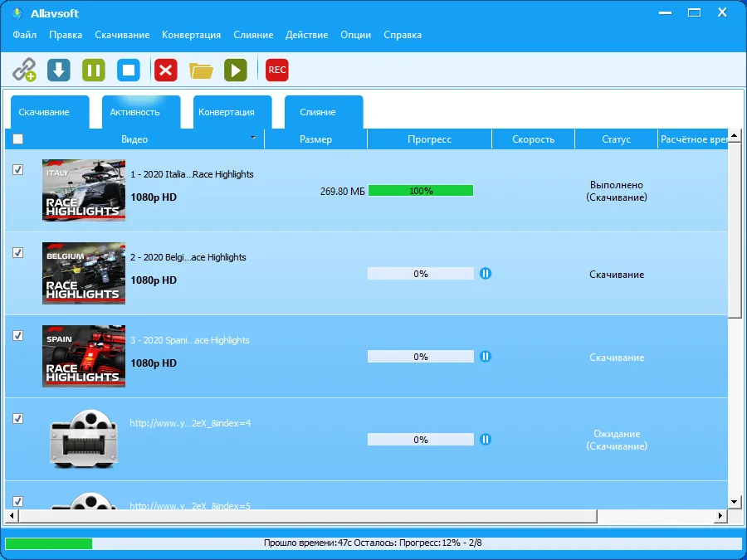Click the paste URL link icon
Image resolution: width=747 pixels, height=560 pixels.
(x=24, y=70)
